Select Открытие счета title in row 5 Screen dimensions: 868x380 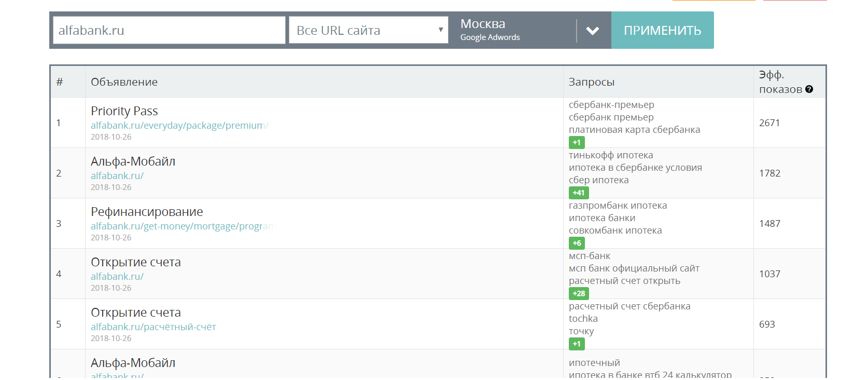point(136,313)
